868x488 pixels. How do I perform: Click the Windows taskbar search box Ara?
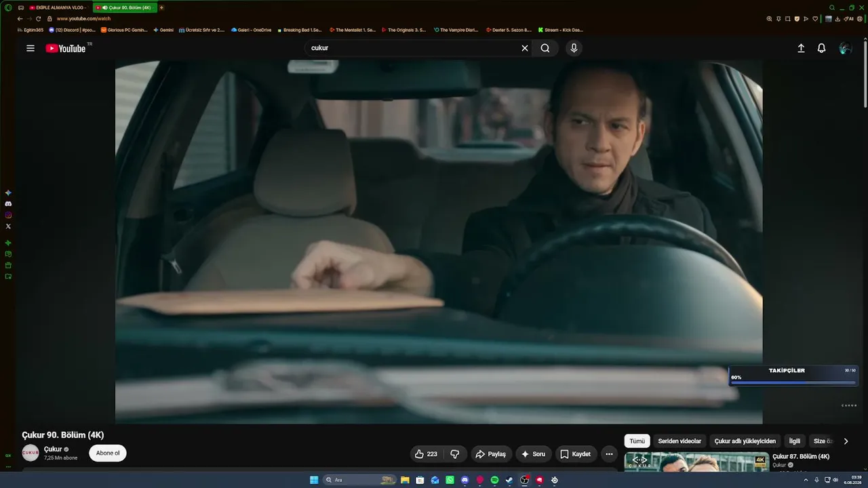click(359, 480)
